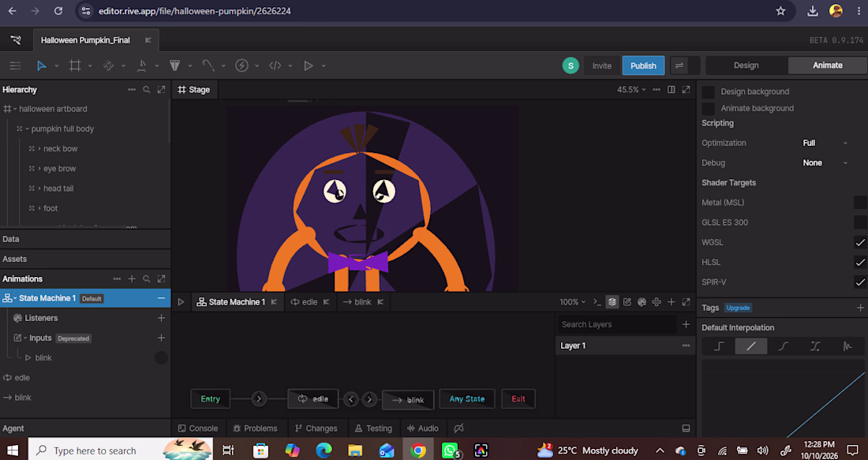Click the Play preview icon in the top toolbar
This screenshot has width=868, height=460.
pos(309,65)
